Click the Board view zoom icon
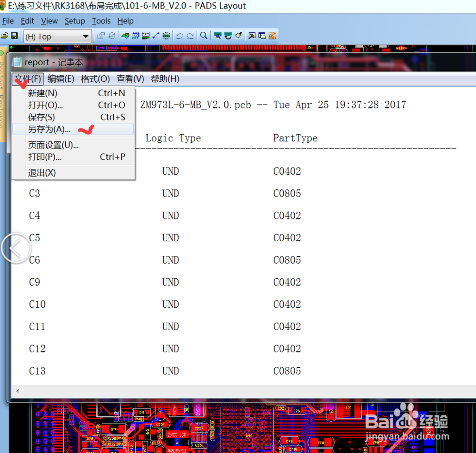476x453 pixels. [x=218, y=36]
